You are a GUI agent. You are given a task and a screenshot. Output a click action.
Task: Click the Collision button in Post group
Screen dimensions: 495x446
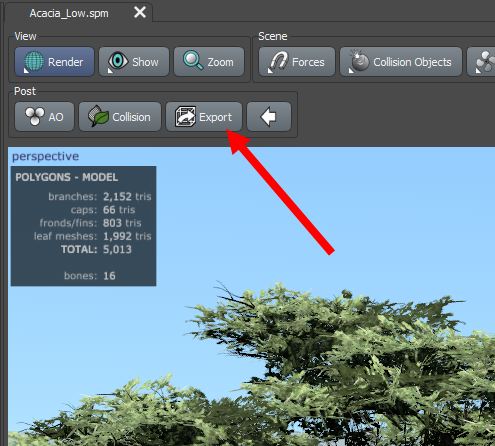point(120,117)
